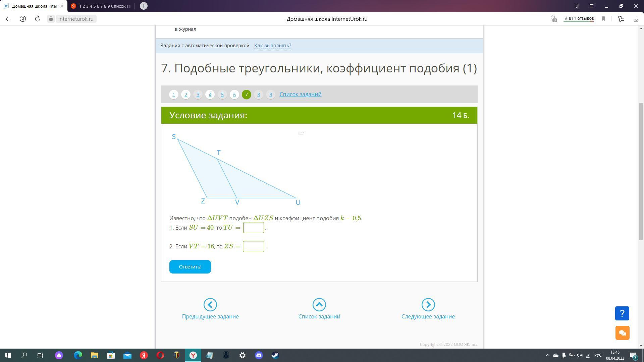Open the Как выполнять? help link
This screenshot has height=362, width=644.
pyautogui.click(x=272, y=46)
